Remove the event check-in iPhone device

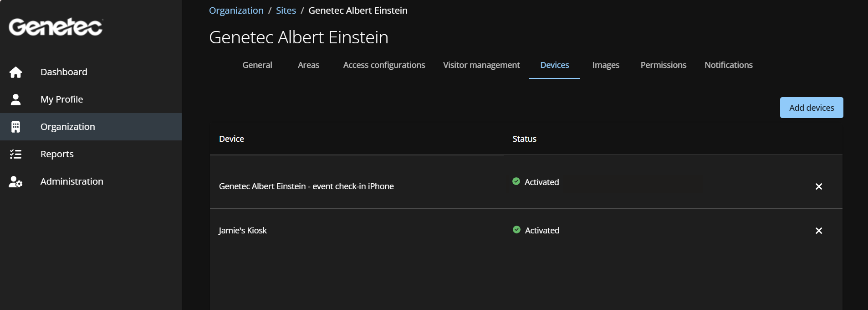[818, 186]
